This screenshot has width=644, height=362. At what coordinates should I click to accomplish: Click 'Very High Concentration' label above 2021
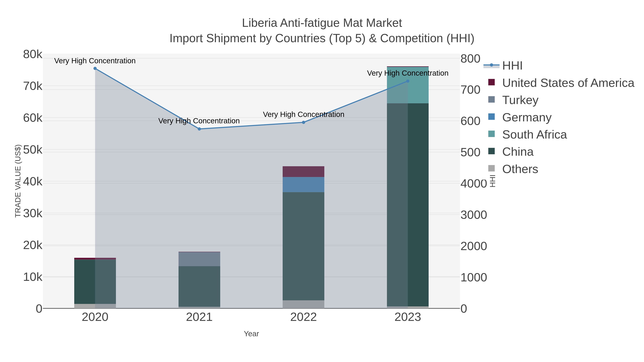[199, 121]
